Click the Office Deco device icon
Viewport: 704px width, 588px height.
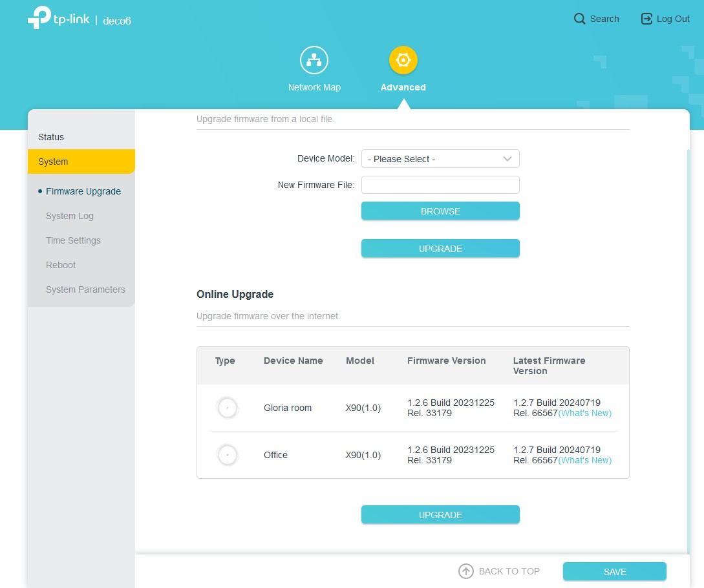[x=227, y=455]
